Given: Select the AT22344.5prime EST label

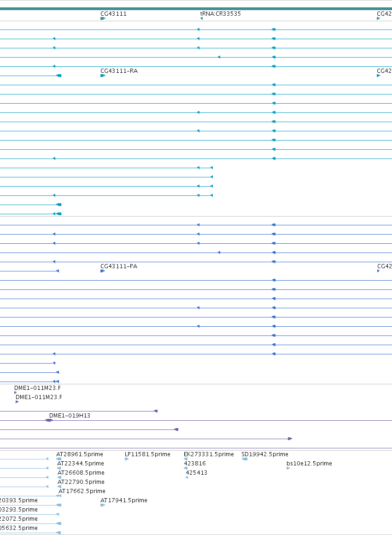Looking at the screenshot, I should point(81,464).
